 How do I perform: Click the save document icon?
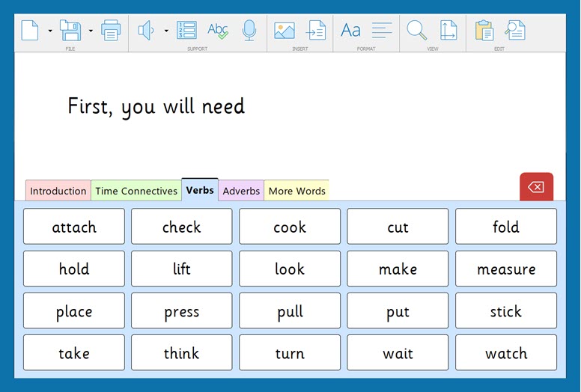[x=70, y=30]
